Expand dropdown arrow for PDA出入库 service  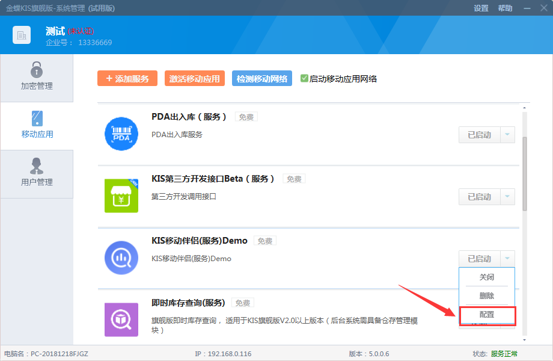tap(508, 135)
